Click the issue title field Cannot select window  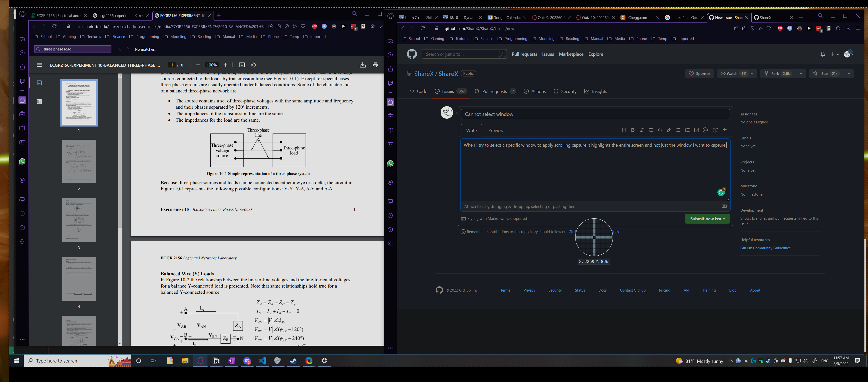pyautogui.click(x=595, y=114)
